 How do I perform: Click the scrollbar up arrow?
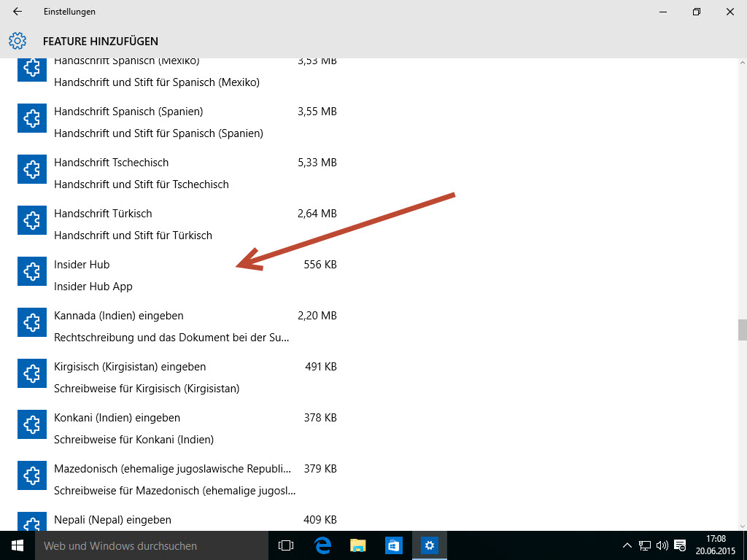click(x=742, y=63)
